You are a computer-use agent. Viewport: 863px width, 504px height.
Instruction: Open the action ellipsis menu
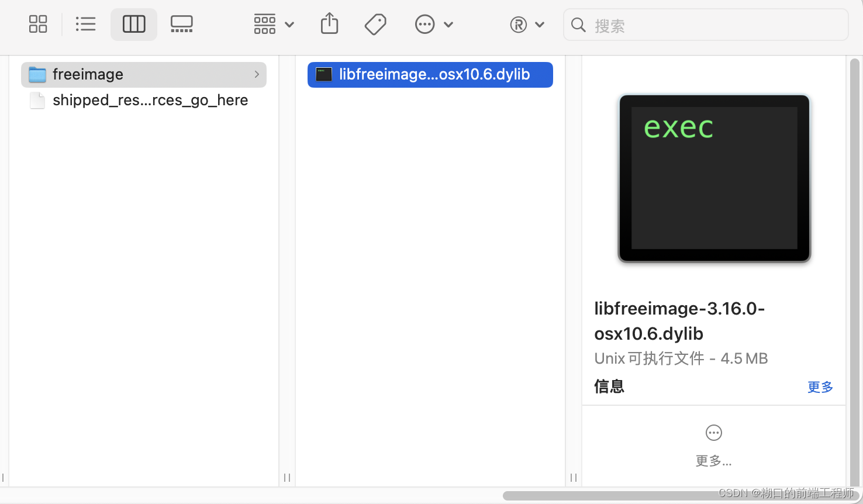click(x=425, y=25)
